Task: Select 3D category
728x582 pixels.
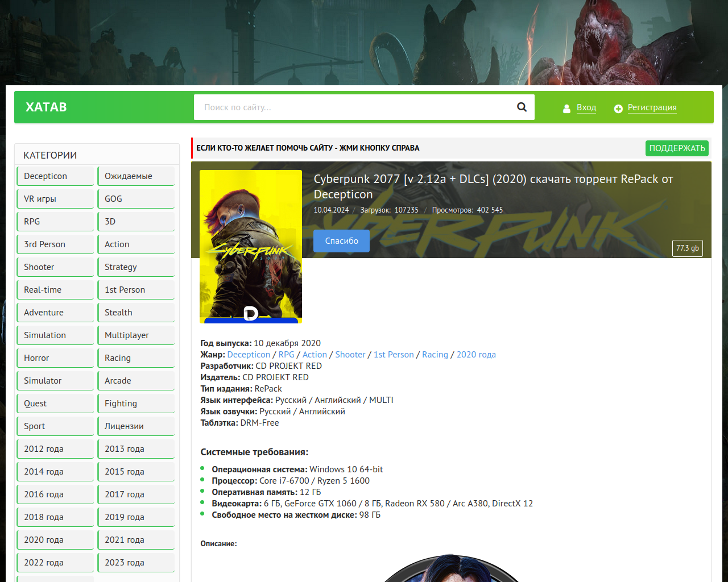Action: pyautogui.click(x=136, y=222)
